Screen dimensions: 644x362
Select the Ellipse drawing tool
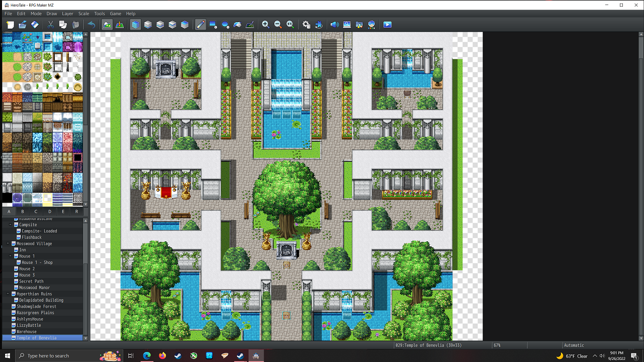(x=225, y=25)
